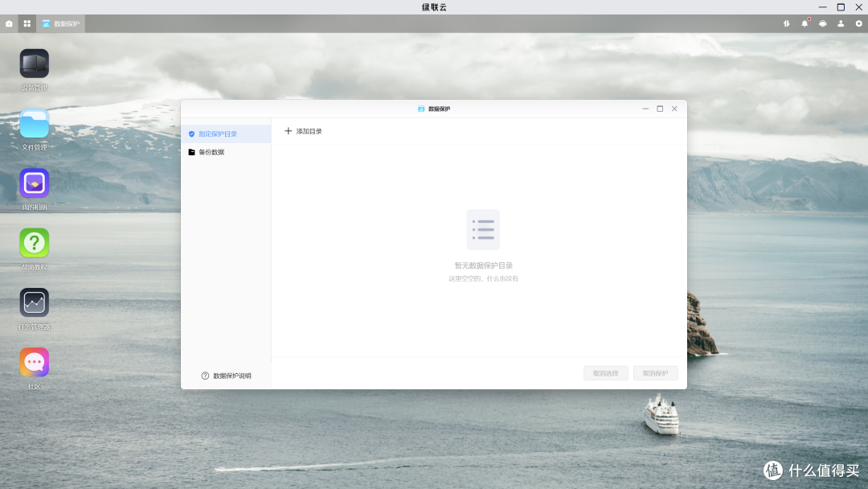Click the plus icon to add a directory

pyautogui.click(x=288, y=131)
